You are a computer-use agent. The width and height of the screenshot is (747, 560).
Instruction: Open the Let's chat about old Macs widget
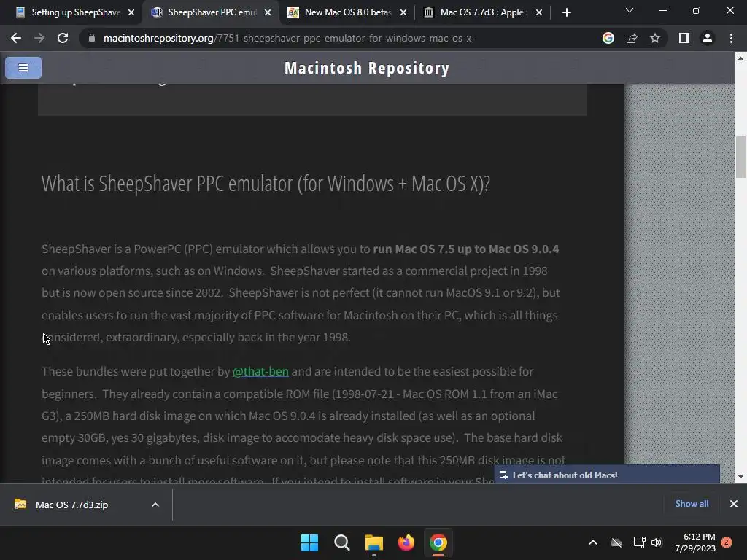pyautogui.click(x=607, y=475)
